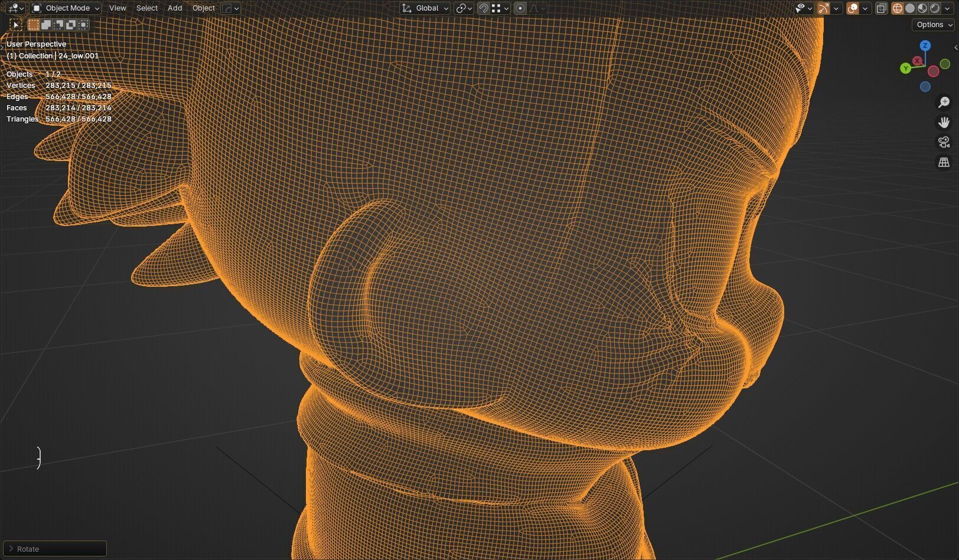The image size is (959, 560).
Task: Toggle viewport overlays
Action: point(853,8)
